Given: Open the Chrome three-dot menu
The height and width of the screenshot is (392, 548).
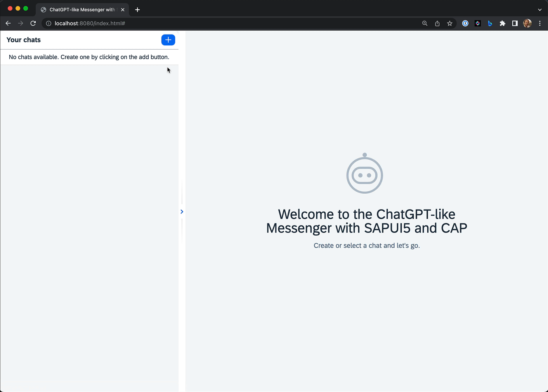Looking at the screenshot, I should click(x=539, y=23).
